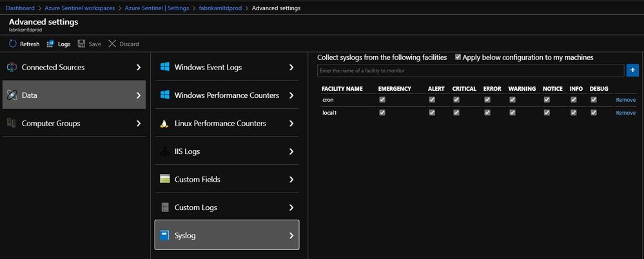The image size is (644, 259).
Task: Click the Linux penguin icon
Action: [164, 123]
